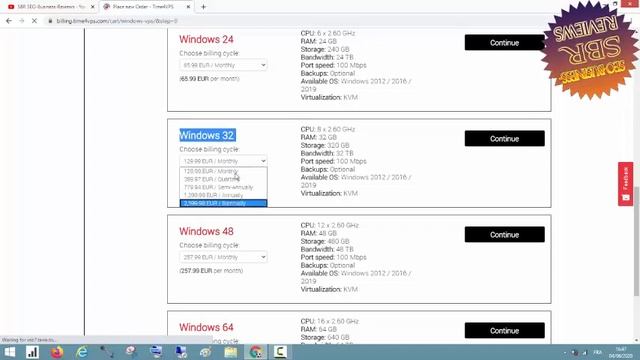Click Continue for the Windows 48 plan
Screen dimensions: 640x360
[504, 234]
